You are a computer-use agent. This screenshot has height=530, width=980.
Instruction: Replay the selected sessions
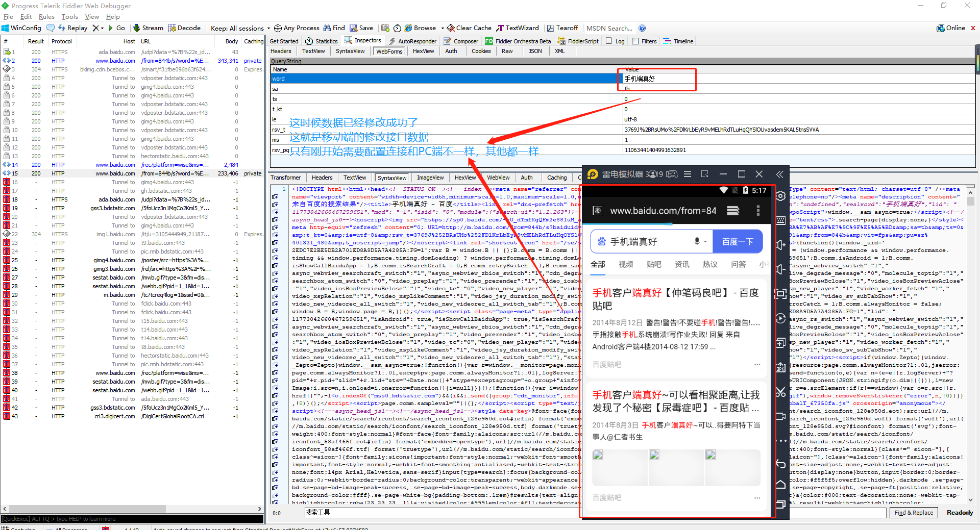click(x=73, y=28)
